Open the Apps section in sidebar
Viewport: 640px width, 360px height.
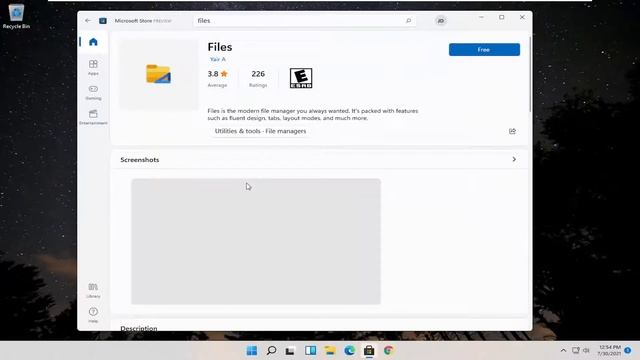(x=93, y=68)
